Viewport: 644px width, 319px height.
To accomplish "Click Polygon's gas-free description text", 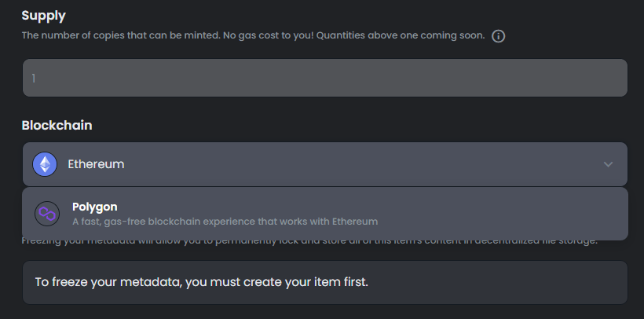I will coord(225,222).
